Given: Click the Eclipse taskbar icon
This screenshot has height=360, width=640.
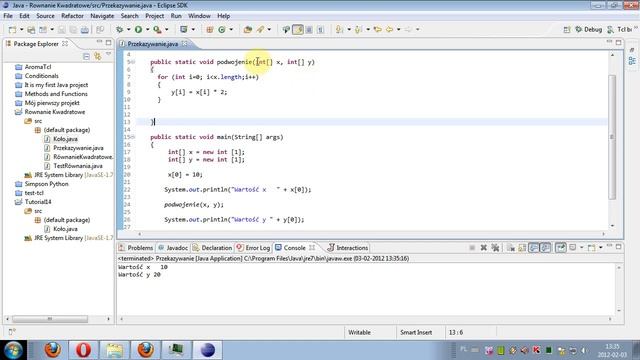Looking at the screenshot, I should point(207,350).
